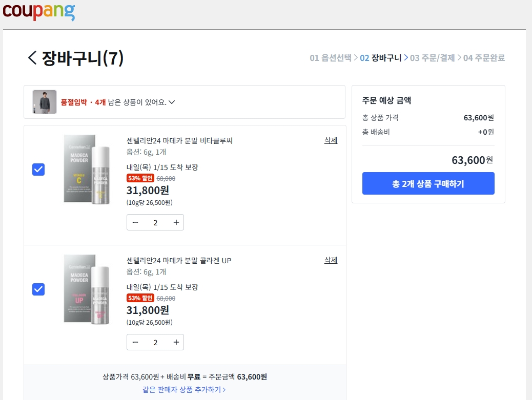Uncheck the 콜라겐 UP item checkbox
This screenshot has width=532, height=400.
[38, 289]
